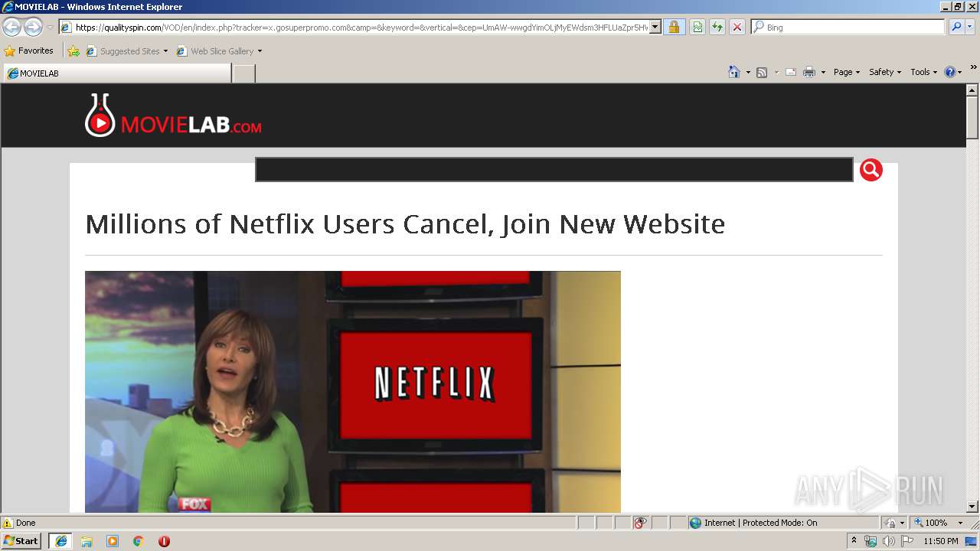Expand the Home button dropdown arrow
Screen dimensions: 980x551
[x=748, y=72]
